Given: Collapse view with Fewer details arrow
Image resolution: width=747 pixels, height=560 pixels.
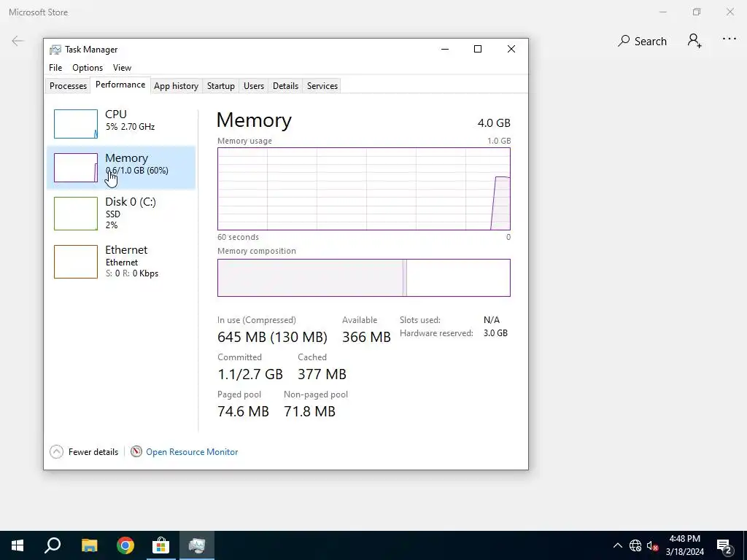Looking at the screenshot, I should [x=56, y=451].
